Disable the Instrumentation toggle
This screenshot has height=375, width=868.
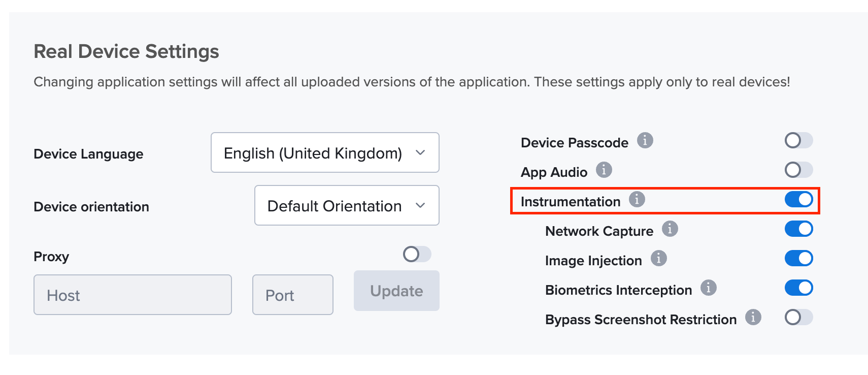tap(798, 200)
